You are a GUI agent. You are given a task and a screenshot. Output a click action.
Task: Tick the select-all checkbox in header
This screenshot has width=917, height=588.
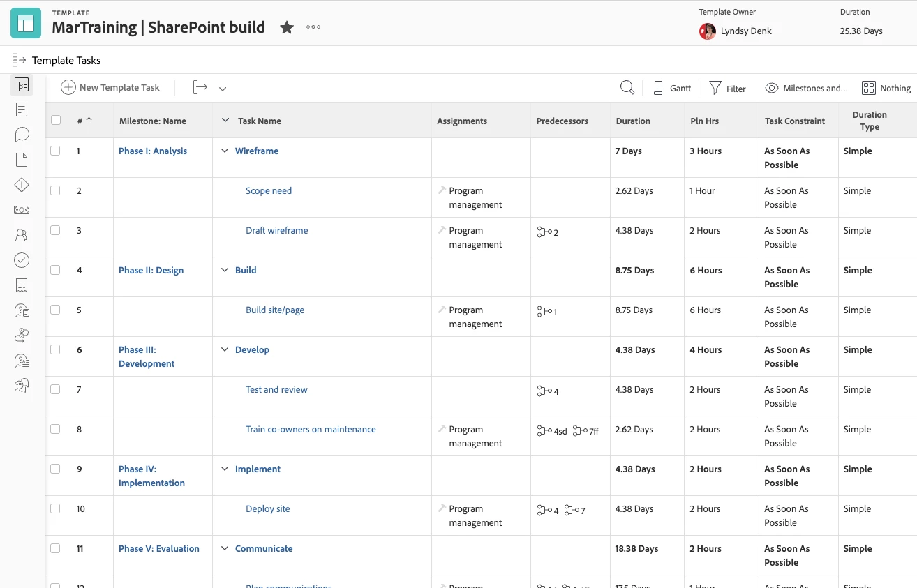56,120
